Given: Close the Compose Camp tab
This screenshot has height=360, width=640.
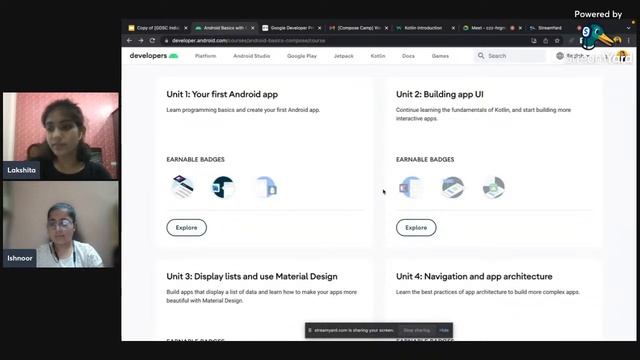Looking at the screenshot, I should click(386, 28).
